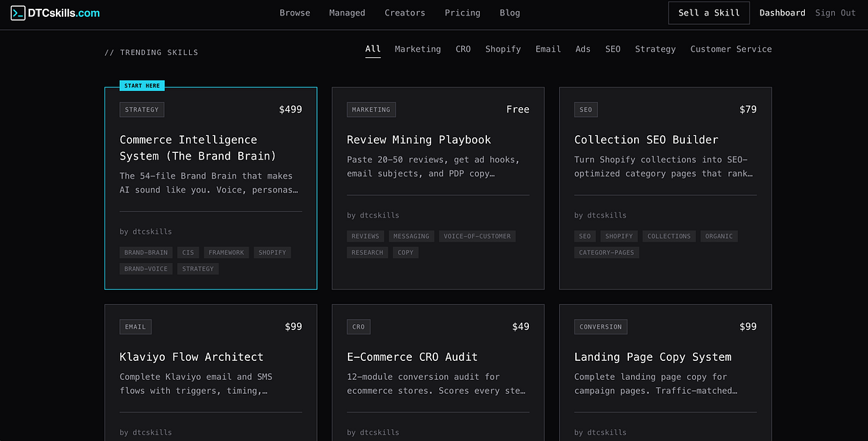Click the ORGANIC tag
Viewport: 868px width, 441px height.
click(x=719, y=236)
